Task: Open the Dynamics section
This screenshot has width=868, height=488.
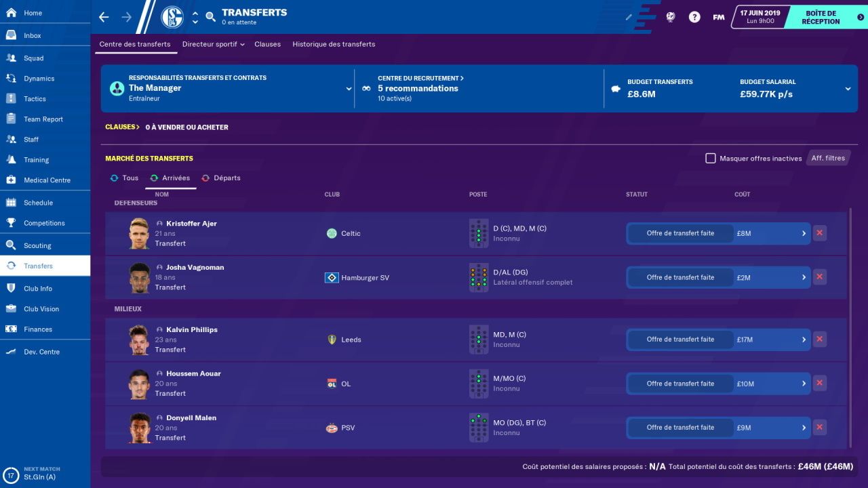Action: point(45,79)
